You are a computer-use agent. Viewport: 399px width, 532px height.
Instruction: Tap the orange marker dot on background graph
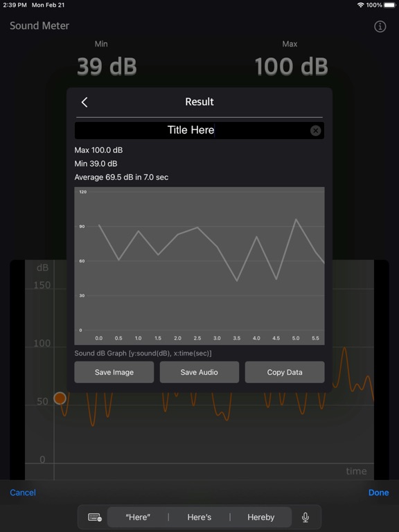(60, 398)
